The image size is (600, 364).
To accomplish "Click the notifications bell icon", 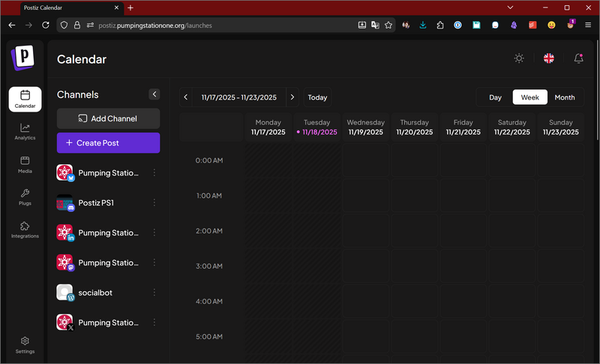I will 578,58.
